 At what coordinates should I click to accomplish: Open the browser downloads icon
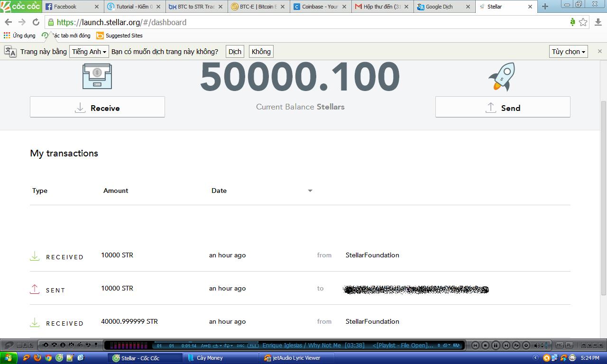(598, 22)
